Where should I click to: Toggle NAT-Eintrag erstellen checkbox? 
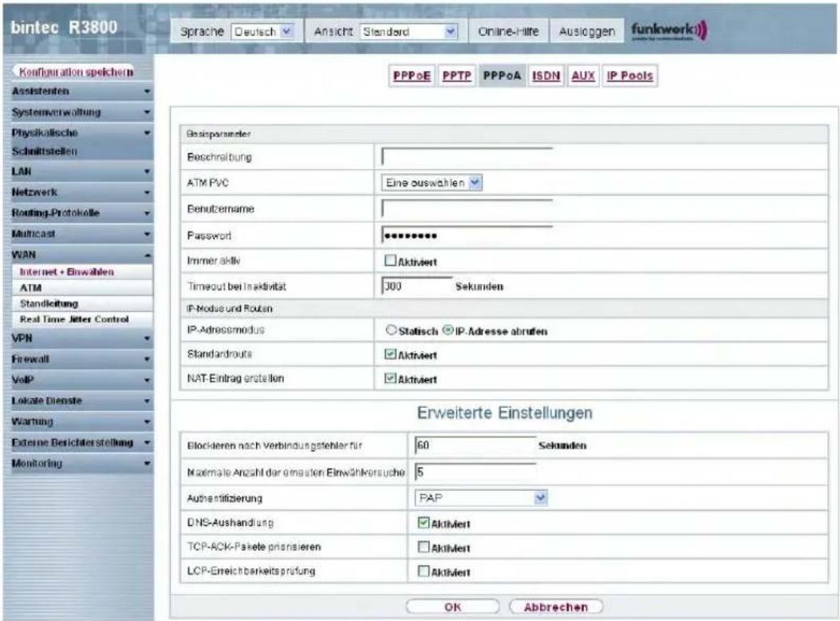pyautogui.click(x=390, y=378)
